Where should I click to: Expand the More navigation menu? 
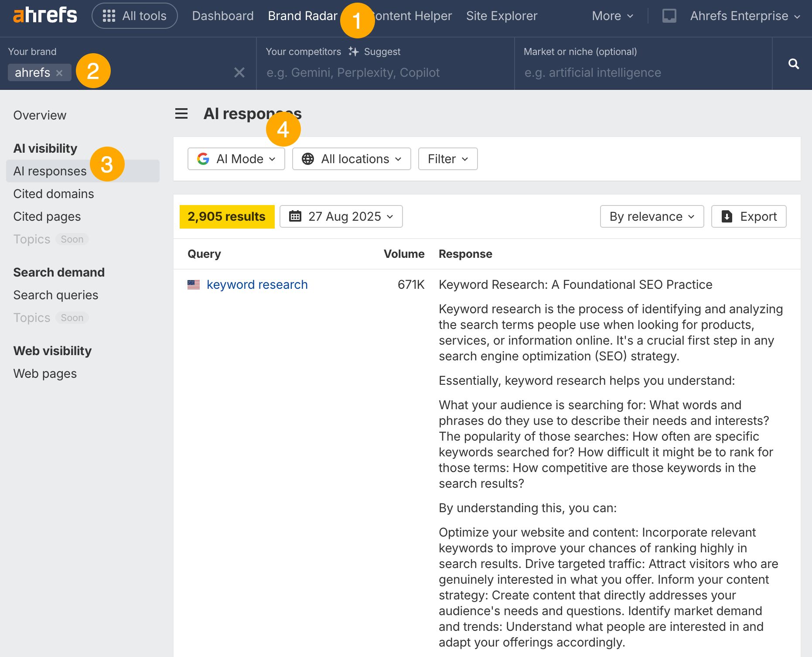pyautogui.click(x=612, y=15)
